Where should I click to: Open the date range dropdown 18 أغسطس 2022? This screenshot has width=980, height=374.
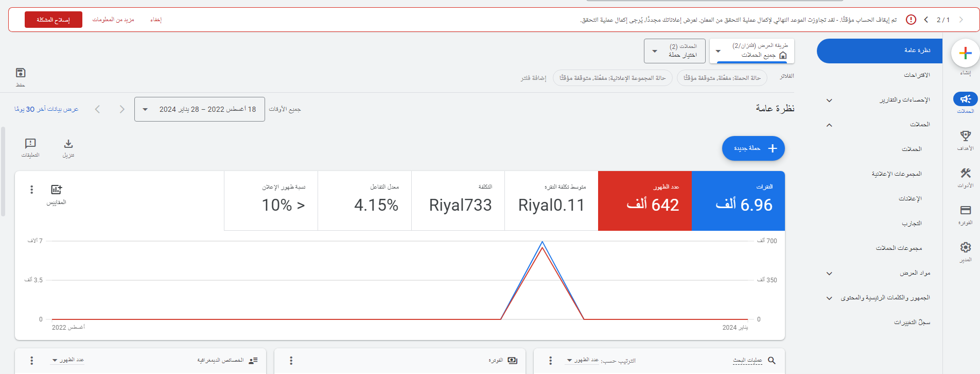[200, 109]
